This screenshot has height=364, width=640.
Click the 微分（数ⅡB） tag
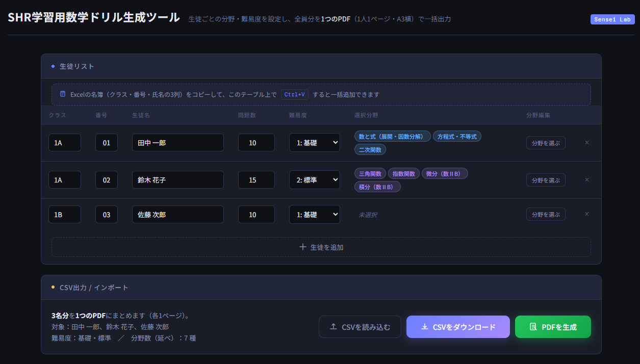click(444, 174)
